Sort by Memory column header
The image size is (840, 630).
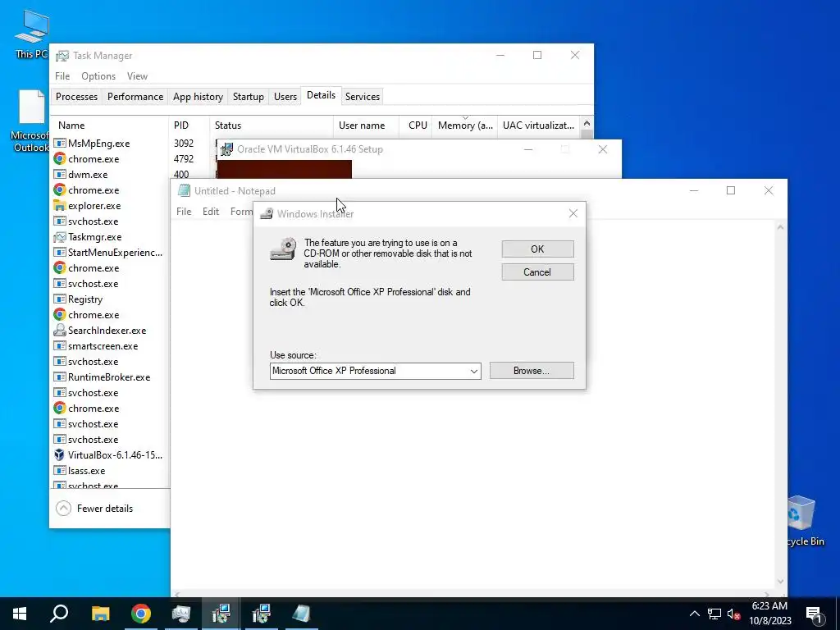(x=465, y=126)
